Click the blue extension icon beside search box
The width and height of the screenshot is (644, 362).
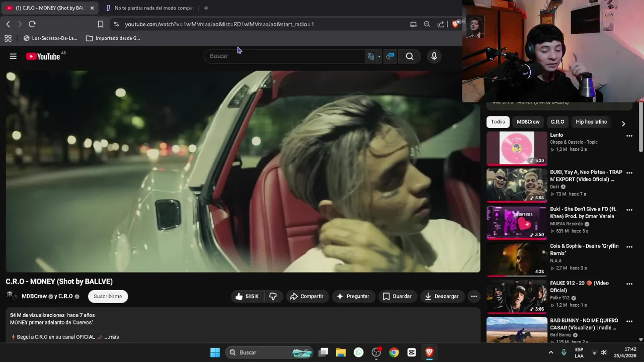click(x=390, y=56)
